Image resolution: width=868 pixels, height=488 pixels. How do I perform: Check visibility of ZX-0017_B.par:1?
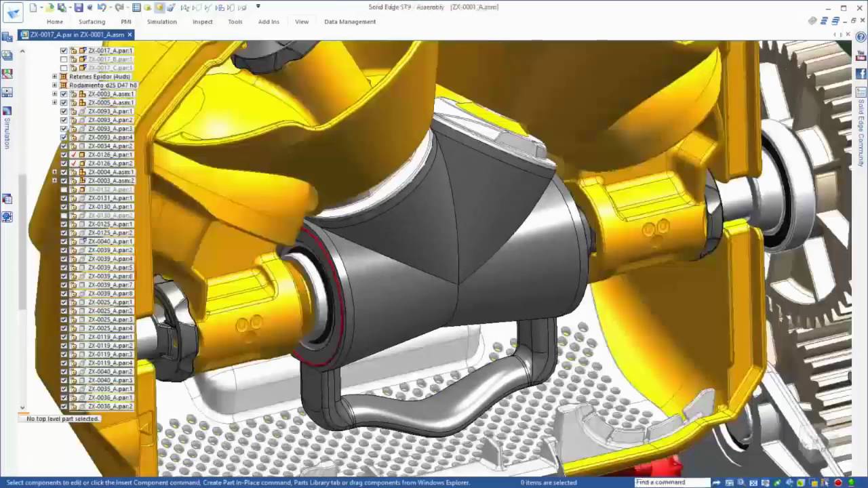[x=64, y=60]
